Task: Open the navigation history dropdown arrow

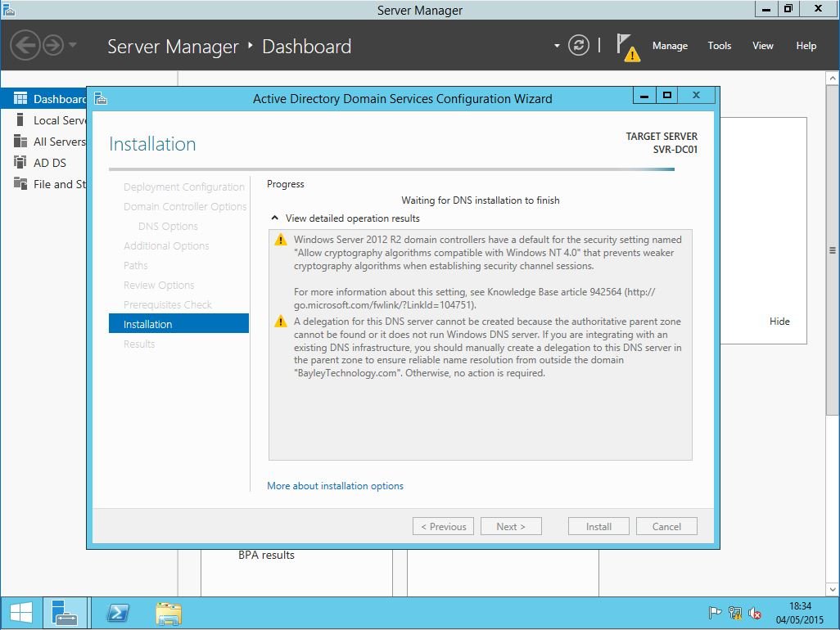Action: tap(73, 45)
